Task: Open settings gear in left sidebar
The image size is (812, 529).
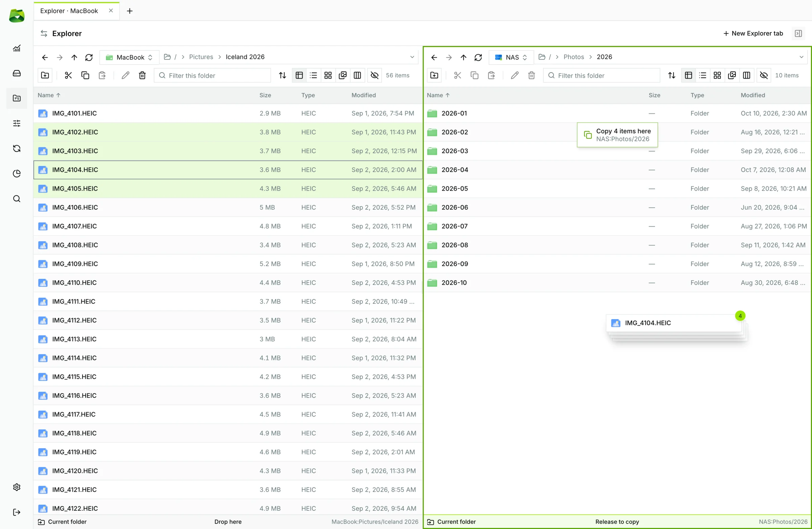Action: click(x=17, y=487)
